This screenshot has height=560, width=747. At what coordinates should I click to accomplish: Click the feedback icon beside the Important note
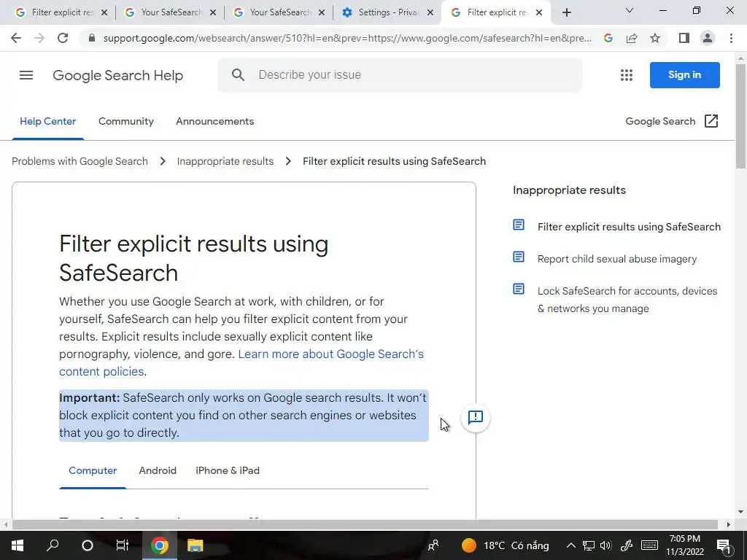[476, 418]
